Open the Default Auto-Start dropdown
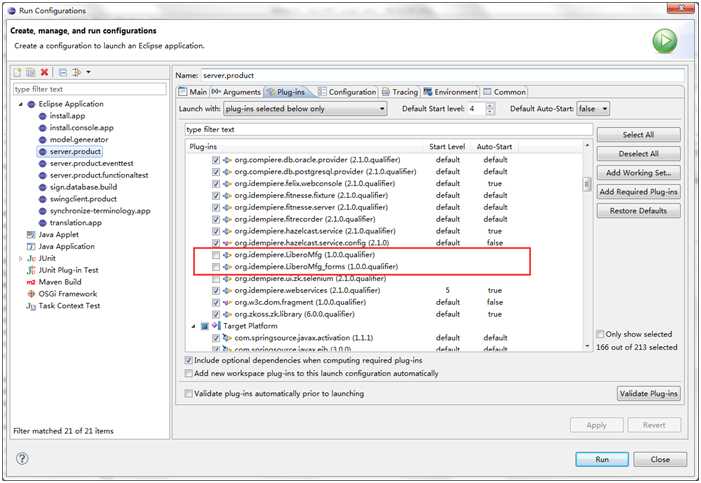This screenshot has width=701, height=483. click(593, 109)
